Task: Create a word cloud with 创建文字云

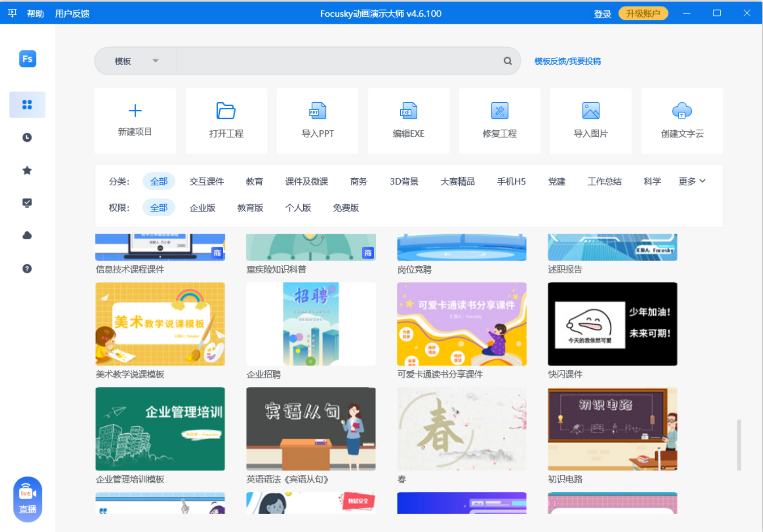Action: click(x=682, y=121)
